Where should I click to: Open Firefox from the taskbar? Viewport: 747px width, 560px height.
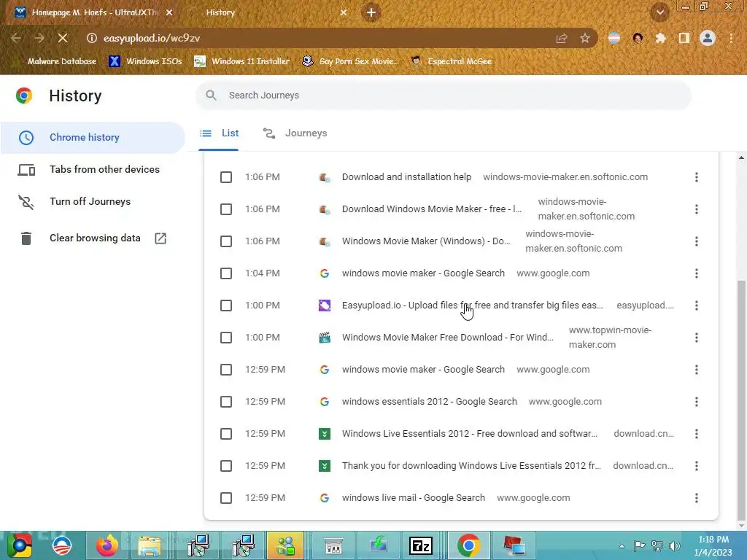[107, 545]
